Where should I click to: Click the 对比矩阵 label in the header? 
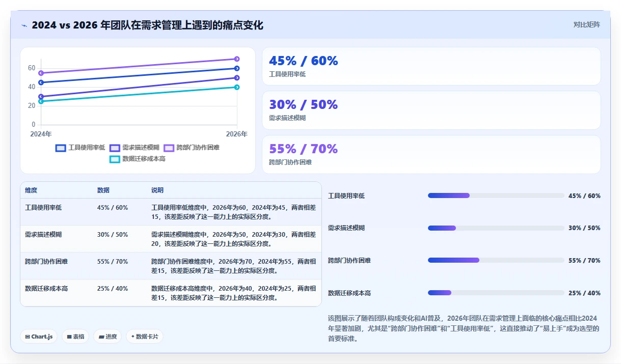click(x=587, y=24)
